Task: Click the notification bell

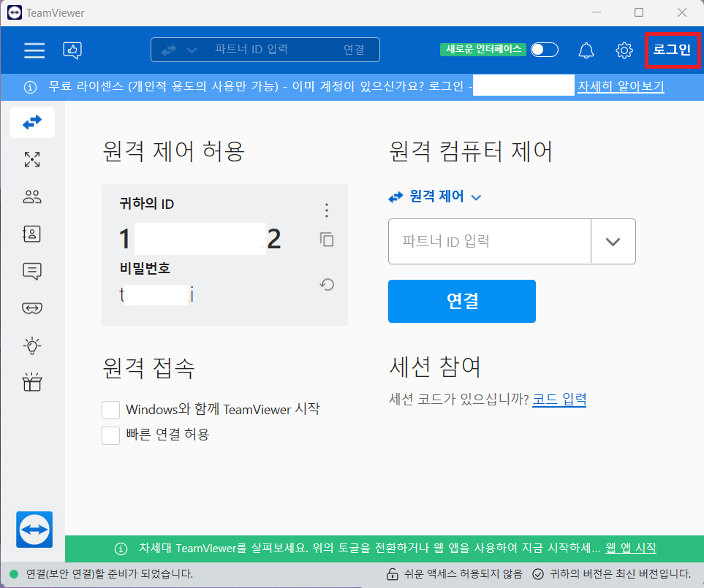Action: [586, 50]
